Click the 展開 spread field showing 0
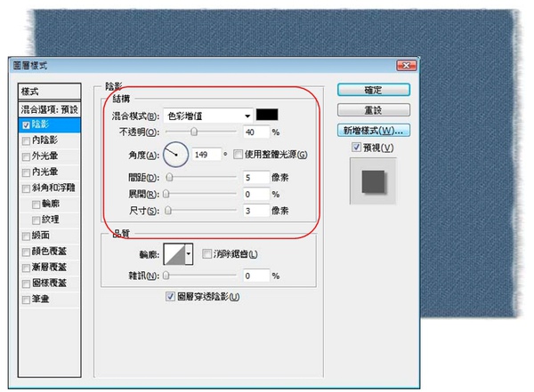Screen dimensions: 534x392 point(256,195)
